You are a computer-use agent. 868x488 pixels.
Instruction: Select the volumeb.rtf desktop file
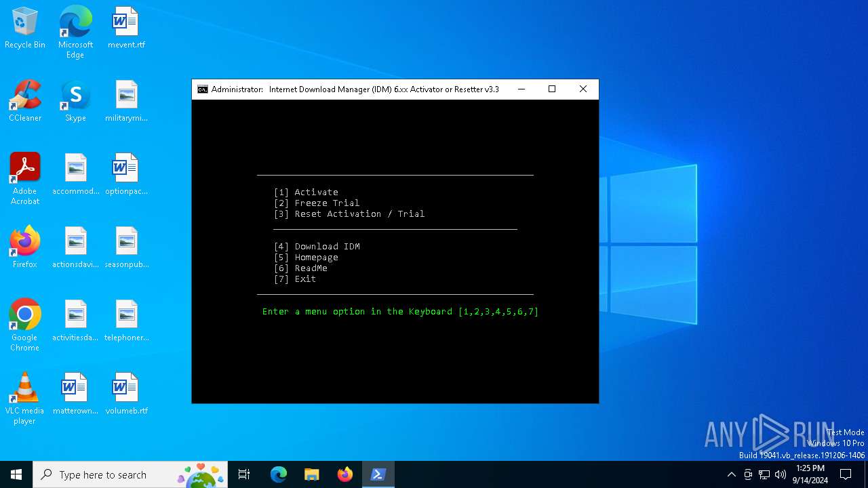[x=126, y=394]
